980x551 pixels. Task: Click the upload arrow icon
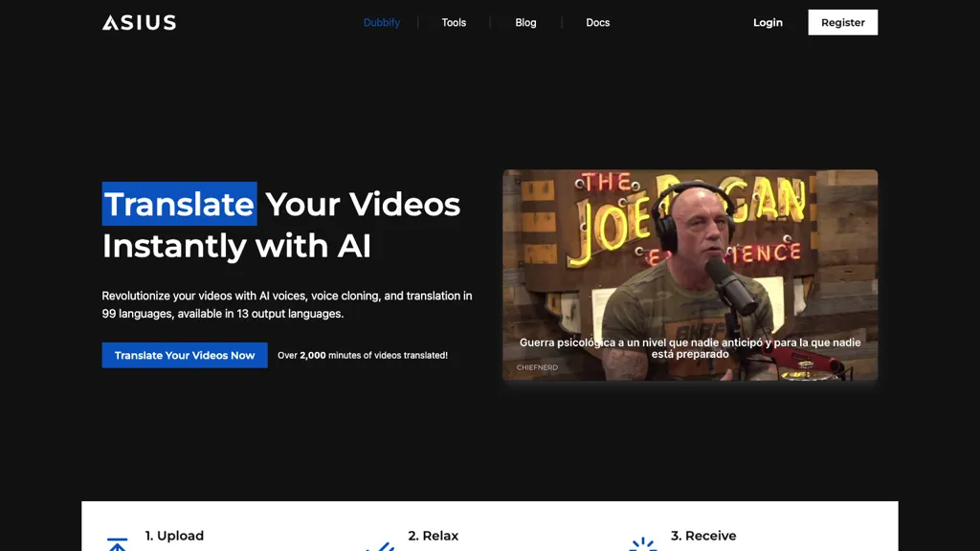117,544
